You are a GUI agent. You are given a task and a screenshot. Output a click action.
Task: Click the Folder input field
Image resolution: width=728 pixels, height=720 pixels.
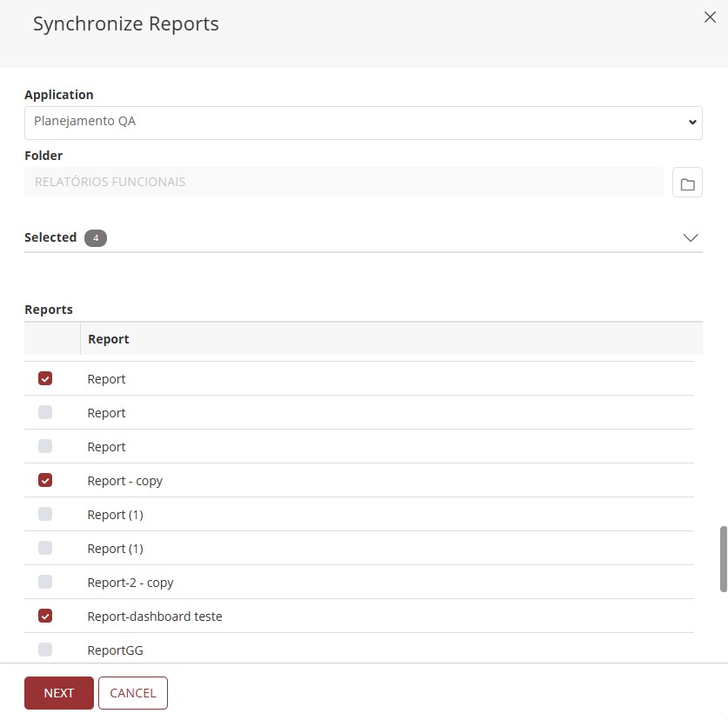coord(343,181)
